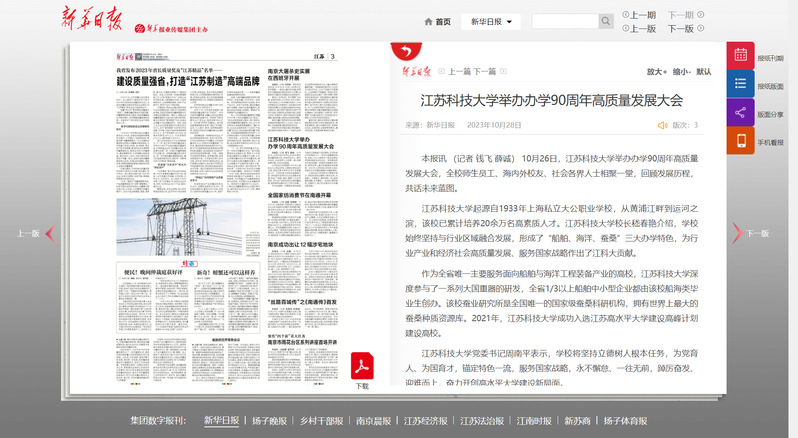
Task: Click the search magnifier icon
Action: coord(606,21)
